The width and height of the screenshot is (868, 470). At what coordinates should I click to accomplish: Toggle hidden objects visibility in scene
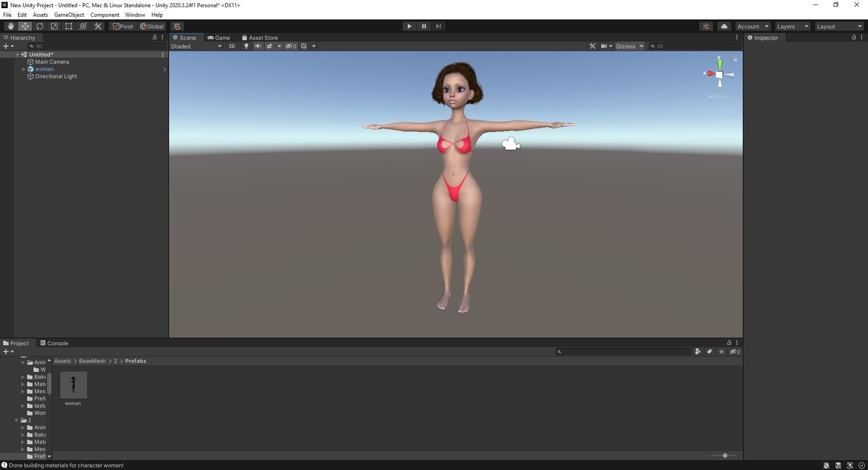(291, 46)
